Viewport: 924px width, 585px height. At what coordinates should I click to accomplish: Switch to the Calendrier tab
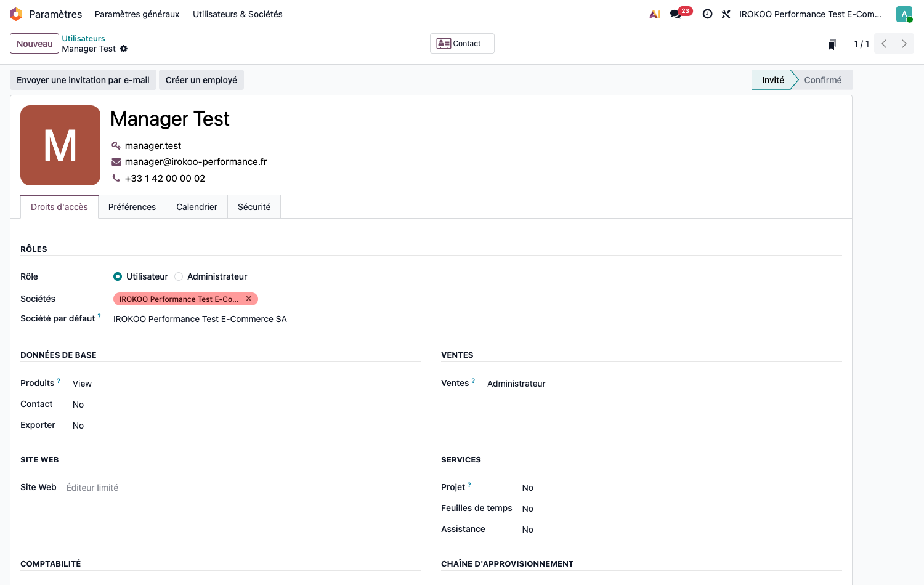click(197, 207)
